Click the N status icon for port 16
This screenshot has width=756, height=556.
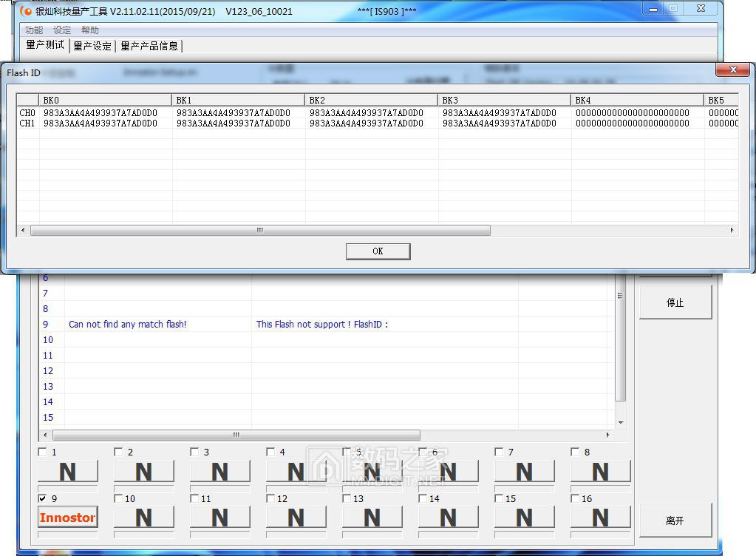[x=601, y=518]
